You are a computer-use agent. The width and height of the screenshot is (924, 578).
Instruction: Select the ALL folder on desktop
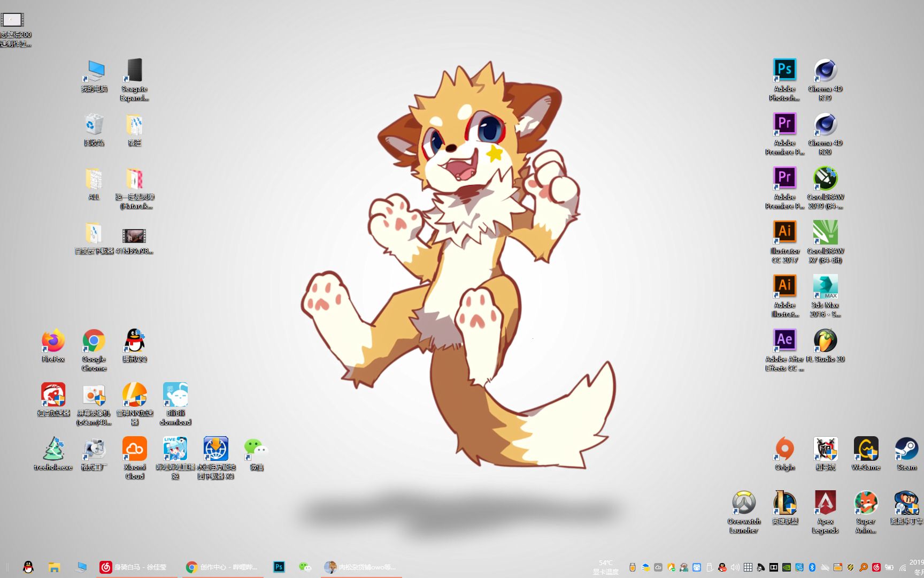94,184
